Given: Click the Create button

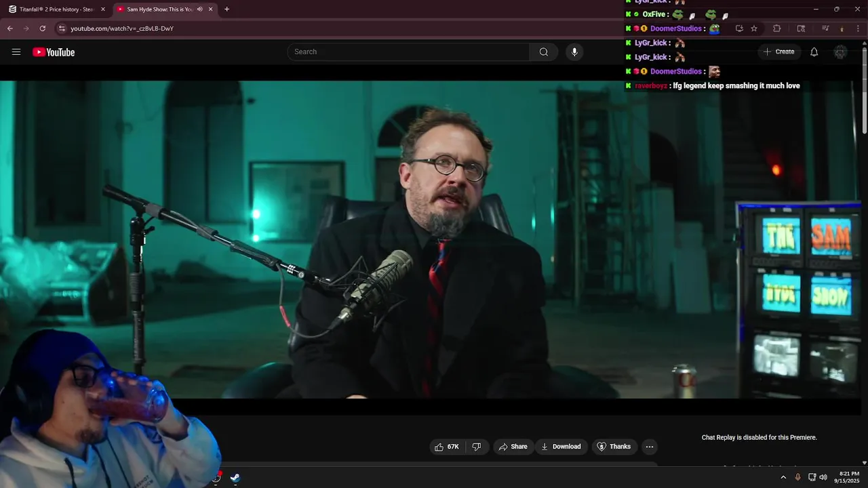Looking at the screenshot, I should coord(778,52).
